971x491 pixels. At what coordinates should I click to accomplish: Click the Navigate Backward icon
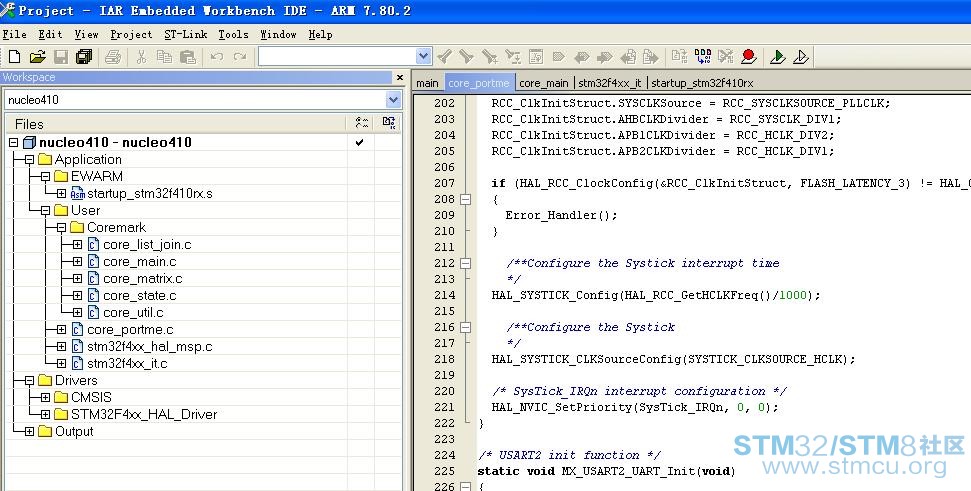coord(628,57)
